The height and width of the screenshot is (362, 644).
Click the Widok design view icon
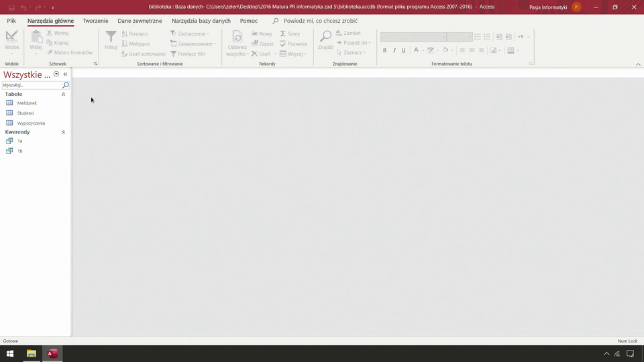pyautogui.click(x=11, y=37)
